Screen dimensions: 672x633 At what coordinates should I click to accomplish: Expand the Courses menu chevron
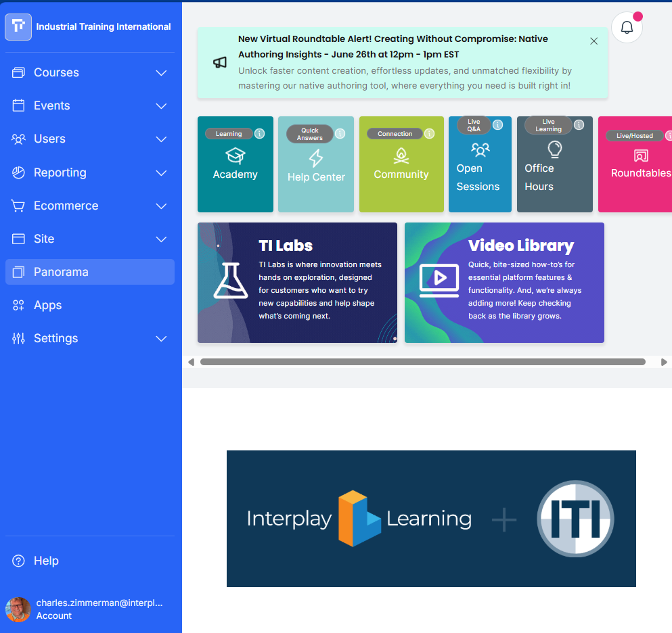161,73
